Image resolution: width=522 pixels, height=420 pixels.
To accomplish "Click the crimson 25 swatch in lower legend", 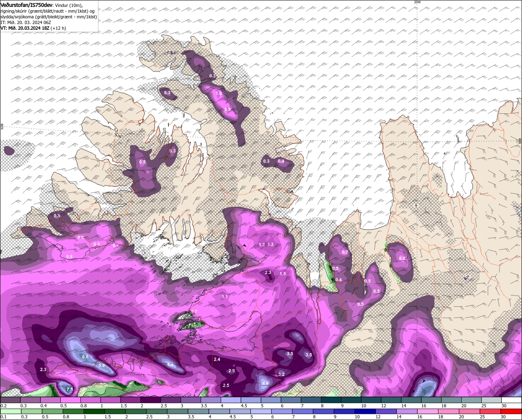I will pos(491,411).
